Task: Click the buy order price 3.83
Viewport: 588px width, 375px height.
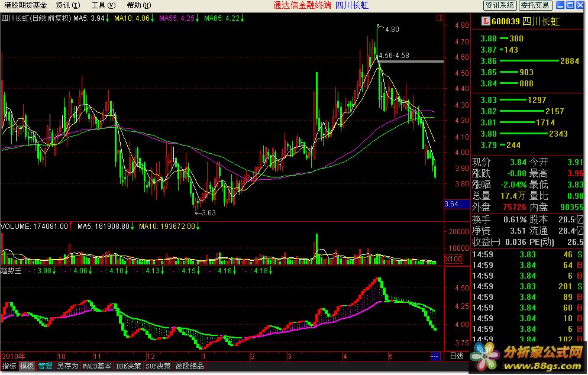Action: [488, 100]
